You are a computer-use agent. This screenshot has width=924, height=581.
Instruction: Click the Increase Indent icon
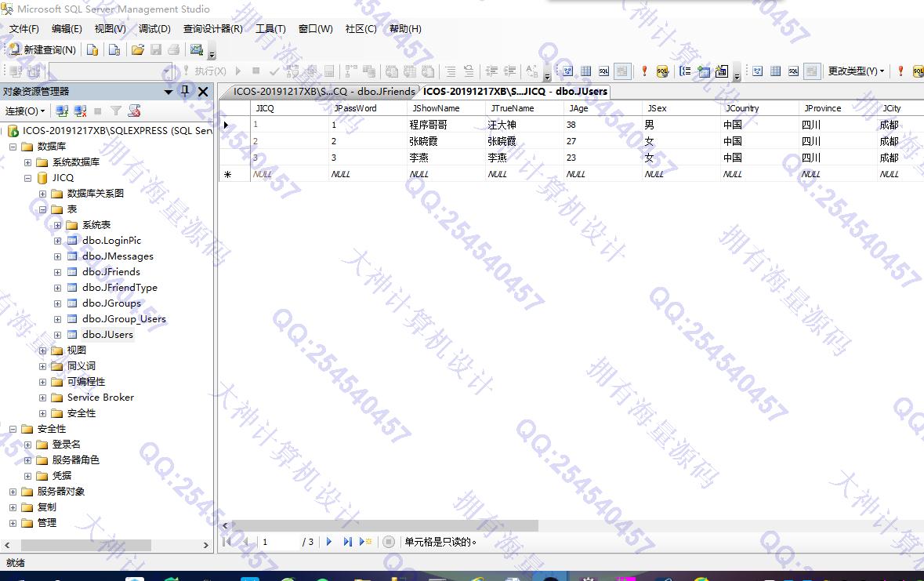(509, 71)
